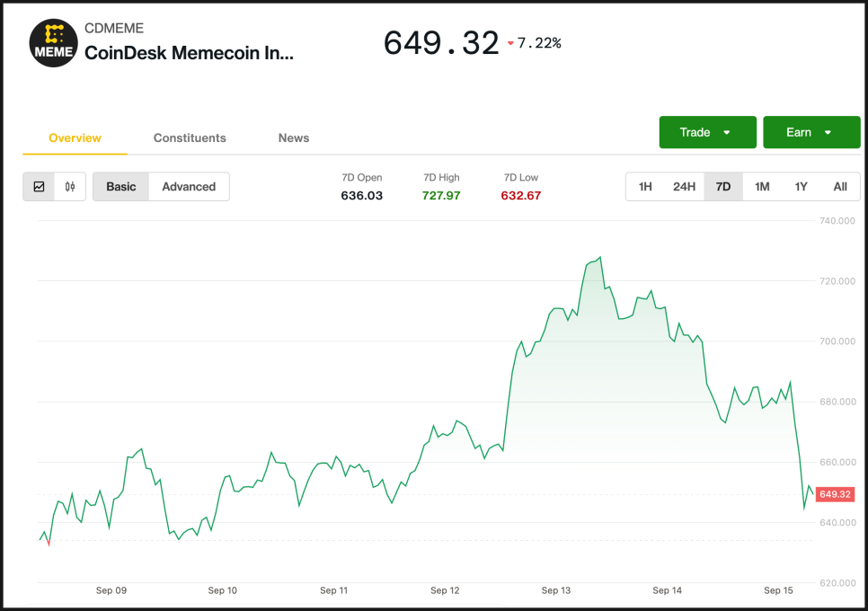Screen dimensions: 868x611
Task: Click the CoinDesk MEME index logo
Action: [53, 43]
